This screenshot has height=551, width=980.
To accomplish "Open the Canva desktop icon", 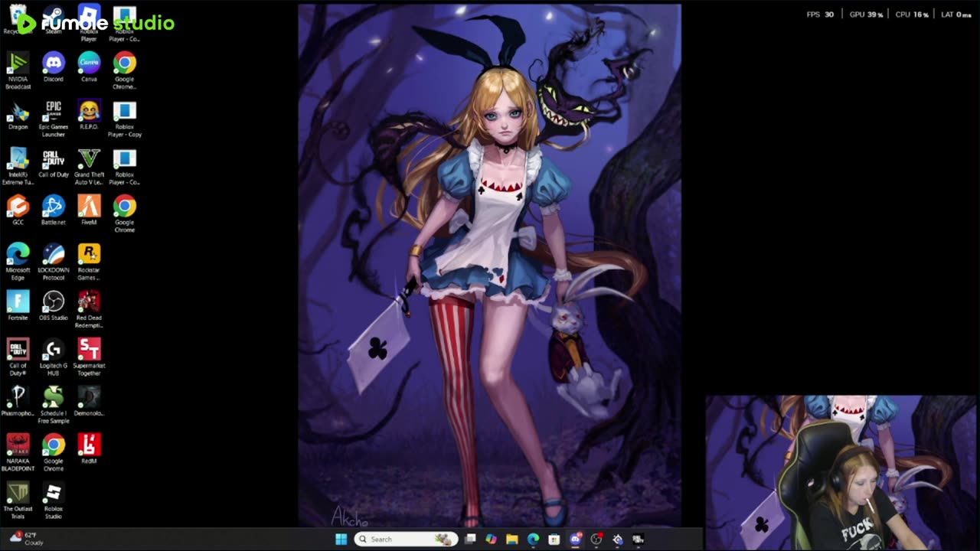I will coord(89,67).
